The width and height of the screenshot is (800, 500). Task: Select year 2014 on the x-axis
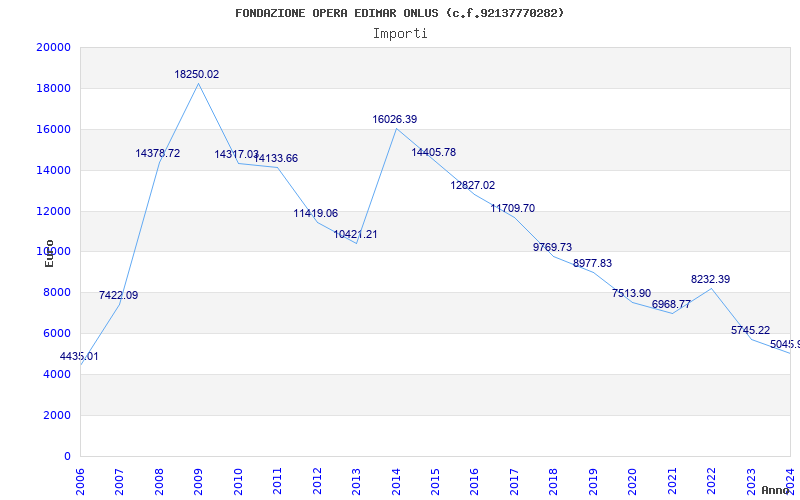[397, 479]
